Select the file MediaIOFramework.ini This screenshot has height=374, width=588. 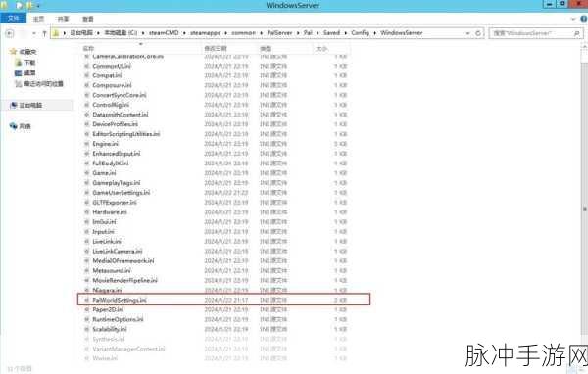[x=123, y=260]
